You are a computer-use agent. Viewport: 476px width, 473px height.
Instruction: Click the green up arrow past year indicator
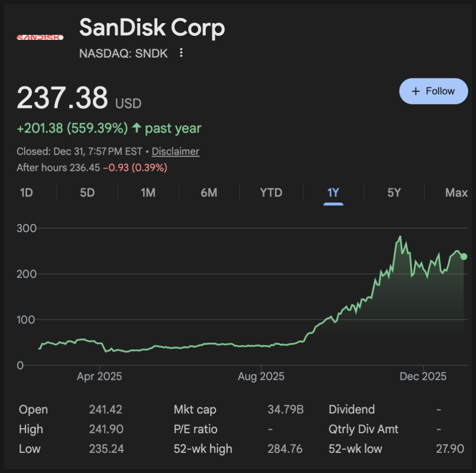tap(136, 129)
